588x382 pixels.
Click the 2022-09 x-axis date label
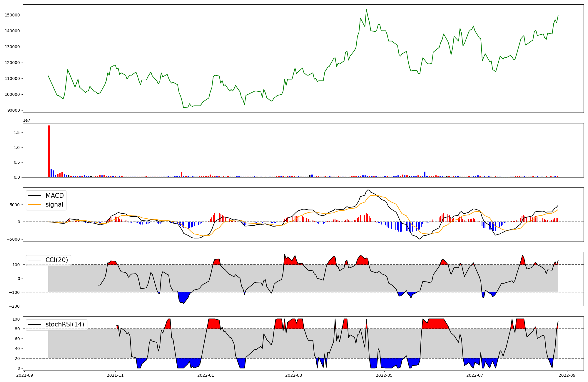pos(567,375)
